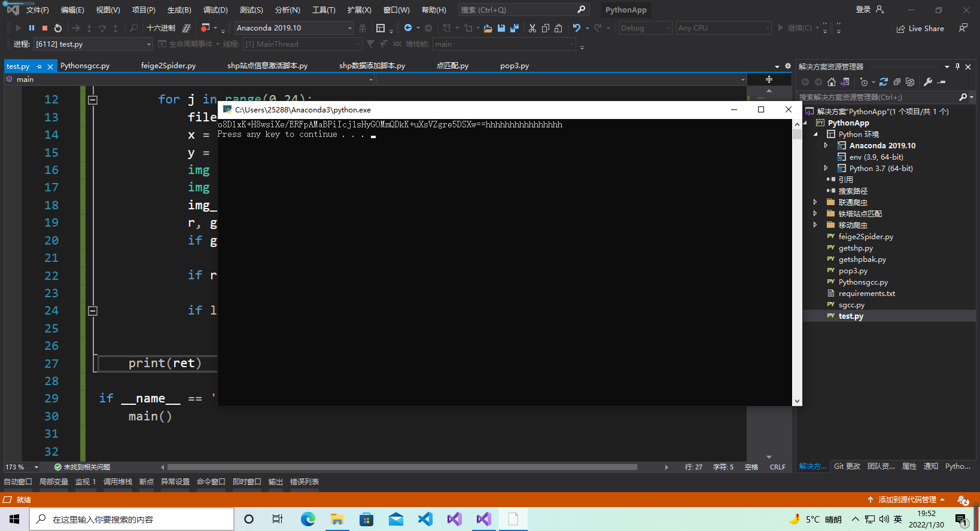This screenshot has height=531, width=980.
Task: Switch views icon in Solution Explorer toolbar
Action: pyautogui.click(x=845, y=82)
